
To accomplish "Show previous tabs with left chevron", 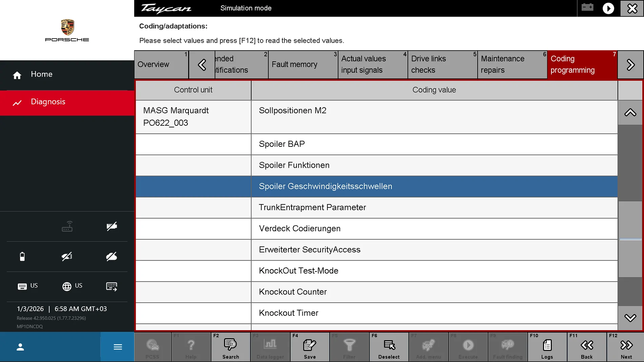I will coord(202,64).
